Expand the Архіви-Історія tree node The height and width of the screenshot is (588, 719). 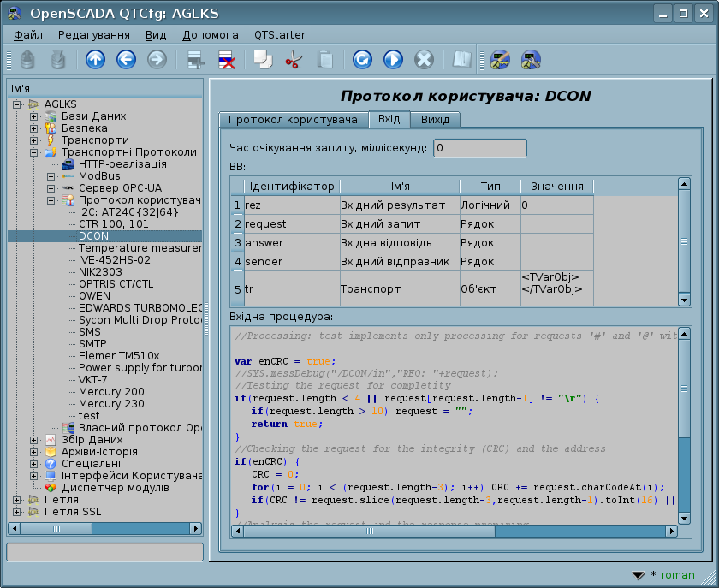(34, 452)
